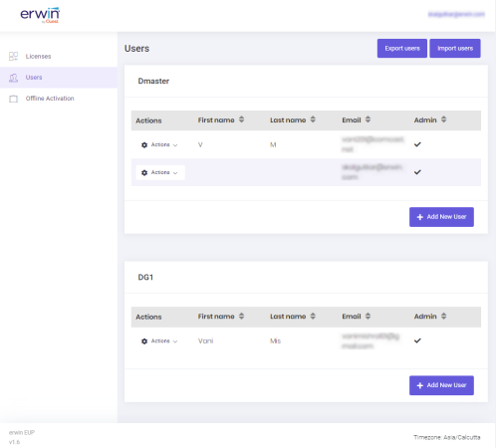Click Admin checkmark for Vani in DG1

pyautogui.click(x=417, y=340)
